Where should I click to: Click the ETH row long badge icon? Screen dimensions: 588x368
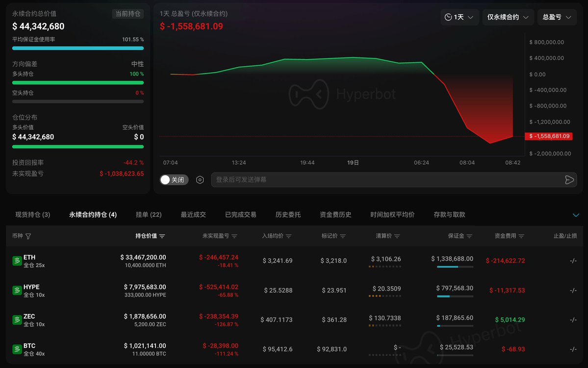[x=17, y=261]
